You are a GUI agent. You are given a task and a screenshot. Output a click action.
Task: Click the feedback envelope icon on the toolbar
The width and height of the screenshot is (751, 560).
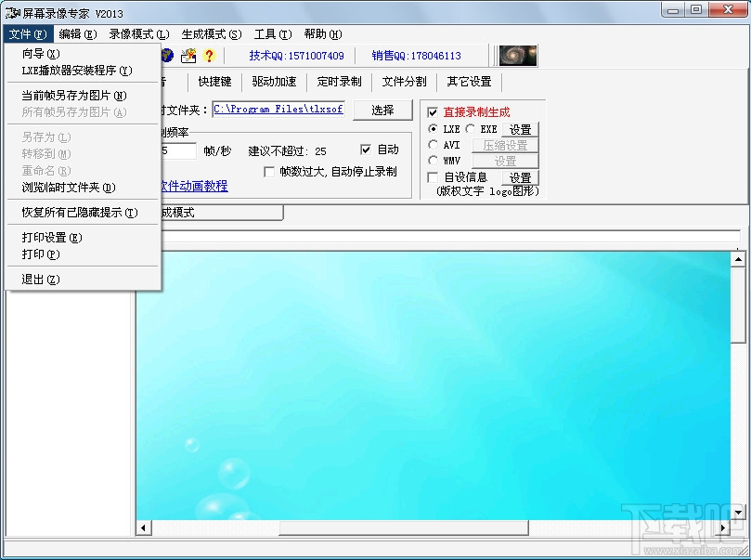tap(188, 56)
